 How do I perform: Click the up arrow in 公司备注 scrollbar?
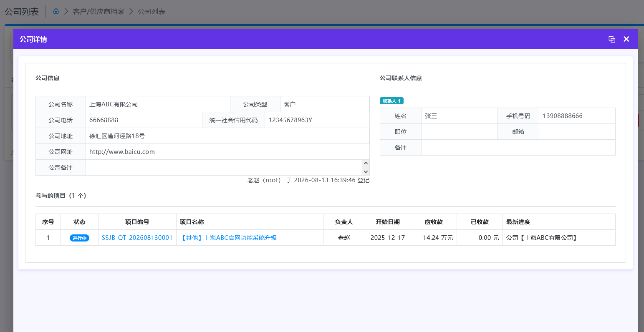pyautogui.click(x=366, y=163)
